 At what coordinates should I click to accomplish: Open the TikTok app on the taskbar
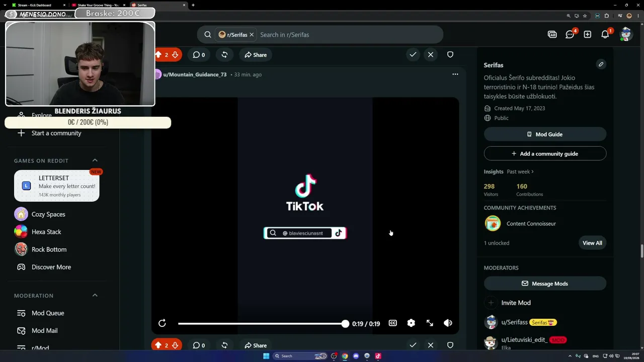[x=378, y=356]
